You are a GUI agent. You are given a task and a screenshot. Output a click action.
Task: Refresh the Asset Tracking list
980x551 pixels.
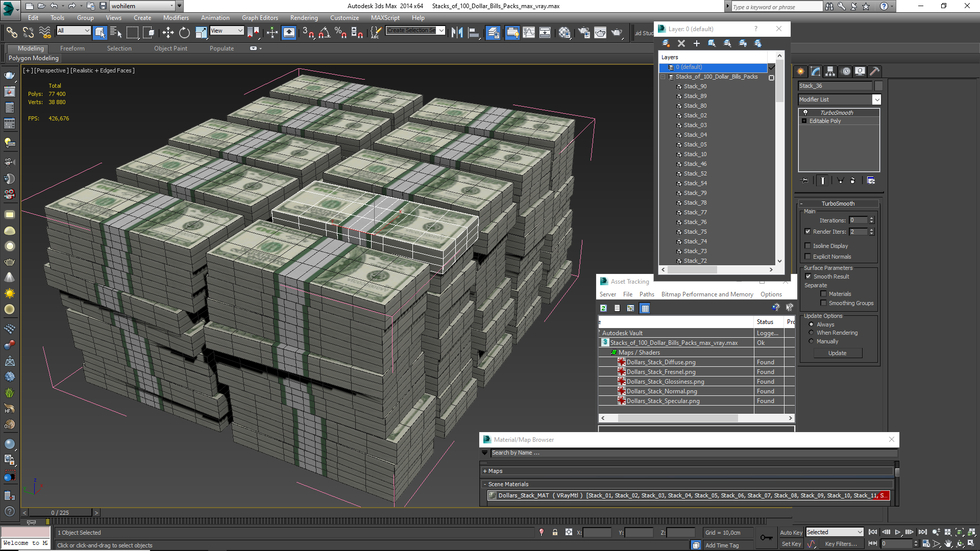point(603,308)
